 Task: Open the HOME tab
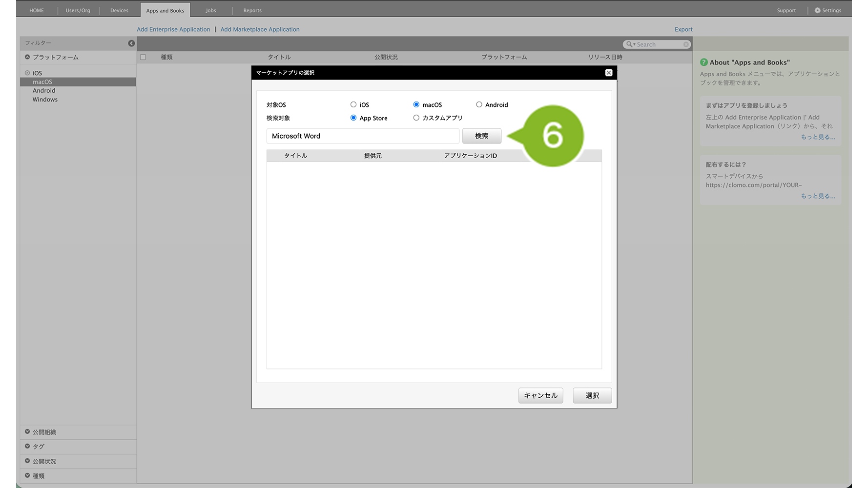(37, 10)
